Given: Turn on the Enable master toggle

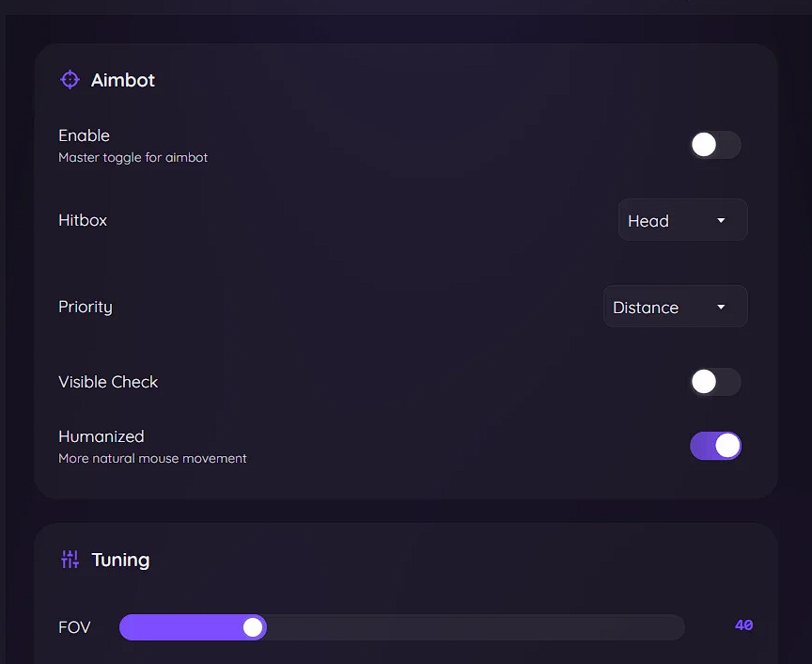Looking at the screenshot, I should 715,145.
